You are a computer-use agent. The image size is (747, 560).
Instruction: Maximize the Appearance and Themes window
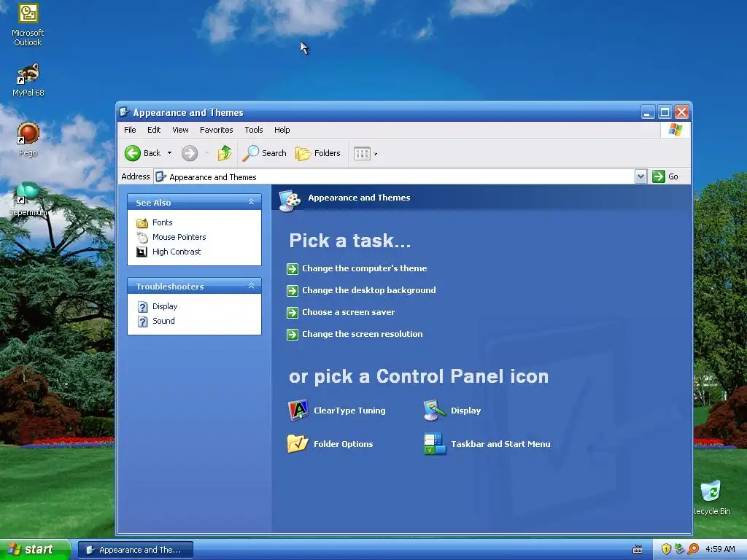click(x=665, y=112)
